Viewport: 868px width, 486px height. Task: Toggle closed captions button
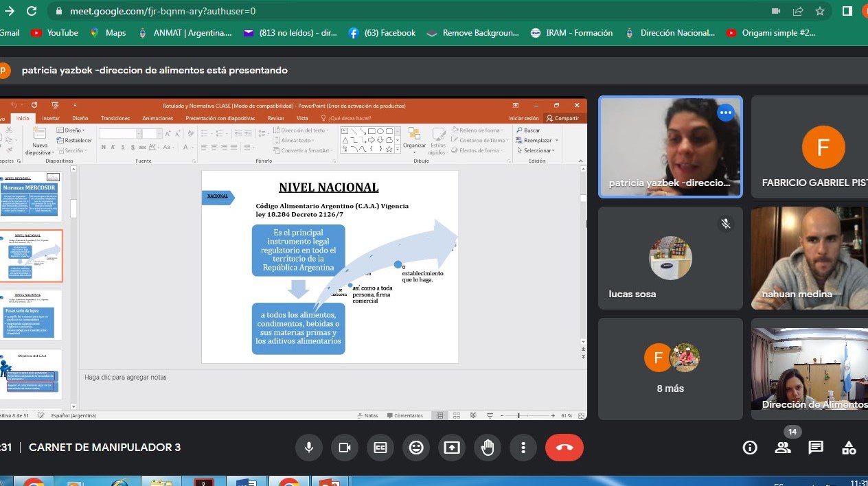[380, 448]
